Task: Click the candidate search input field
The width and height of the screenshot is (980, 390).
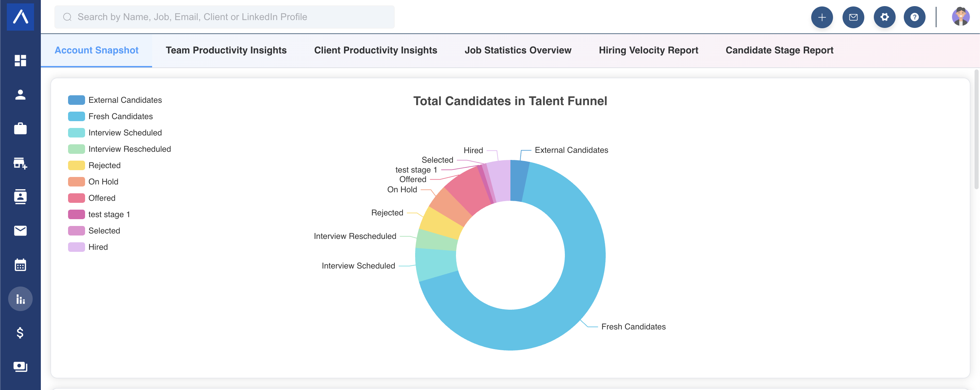Action: coord(225,17)
